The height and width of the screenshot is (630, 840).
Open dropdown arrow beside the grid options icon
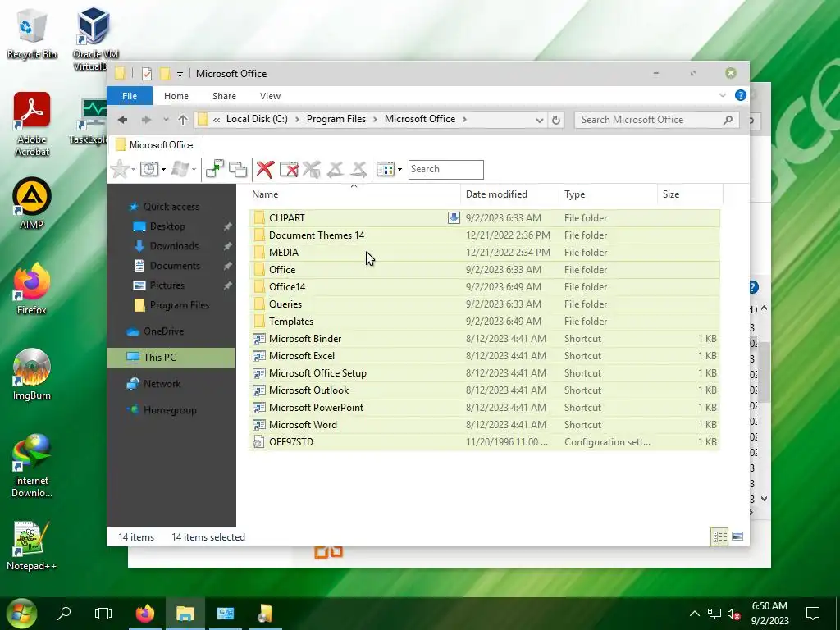[x=399, y=169]
